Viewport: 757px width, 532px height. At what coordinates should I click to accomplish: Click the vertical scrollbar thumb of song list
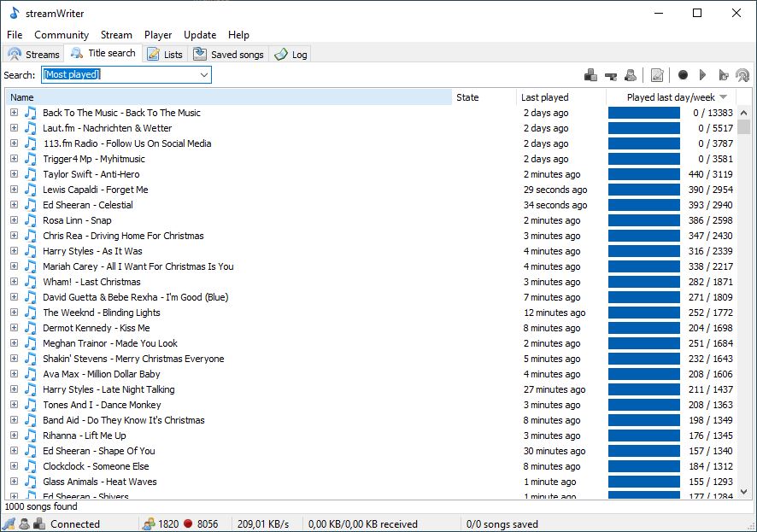744,126
